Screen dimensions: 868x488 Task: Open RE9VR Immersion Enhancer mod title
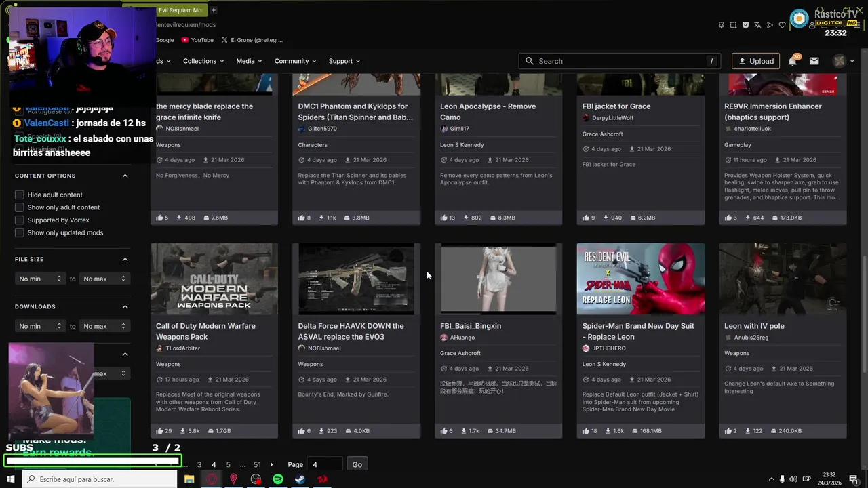(x=773, y=112)
